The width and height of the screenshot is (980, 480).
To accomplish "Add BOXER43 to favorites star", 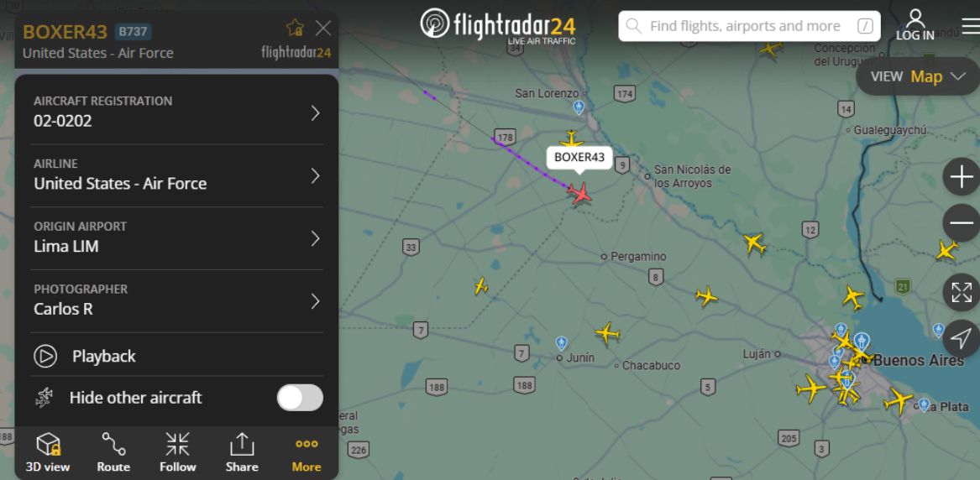I will tap(295, 28).
